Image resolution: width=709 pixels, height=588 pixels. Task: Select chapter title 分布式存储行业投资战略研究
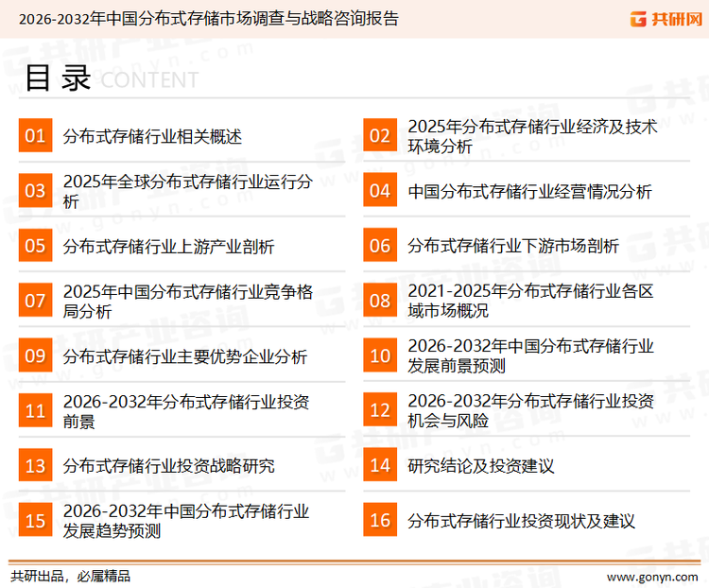(168, 466)
